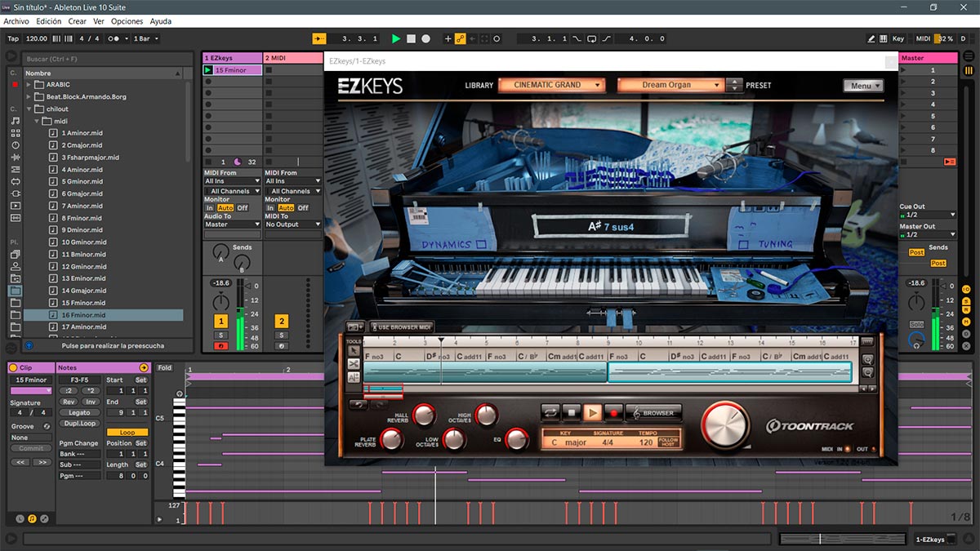Open the EZkeys Dream Organ preset dropdown
The image size is (980, 551).
click(x=670, y=85)
